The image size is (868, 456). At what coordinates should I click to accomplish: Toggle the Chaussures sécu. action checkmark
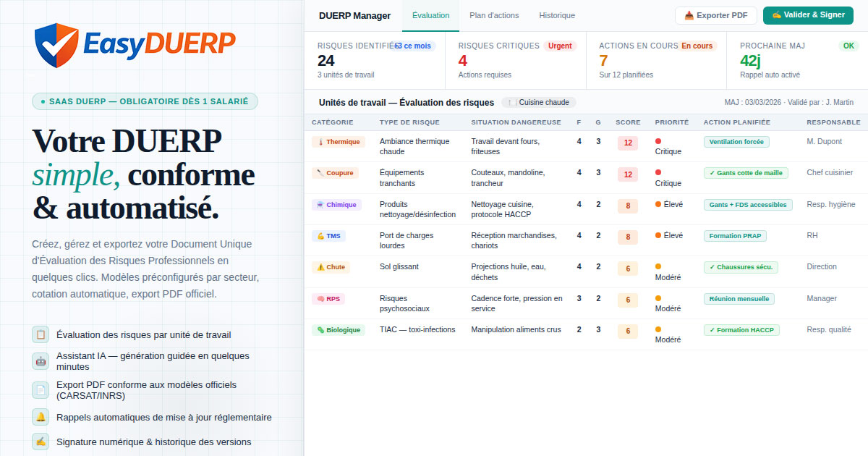(741, 266)
